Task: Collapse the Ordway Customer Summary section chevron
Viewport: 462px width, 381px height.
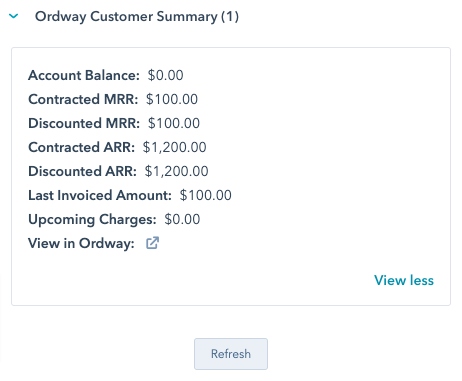Action: pyautogui.click(x=14, y=16)
